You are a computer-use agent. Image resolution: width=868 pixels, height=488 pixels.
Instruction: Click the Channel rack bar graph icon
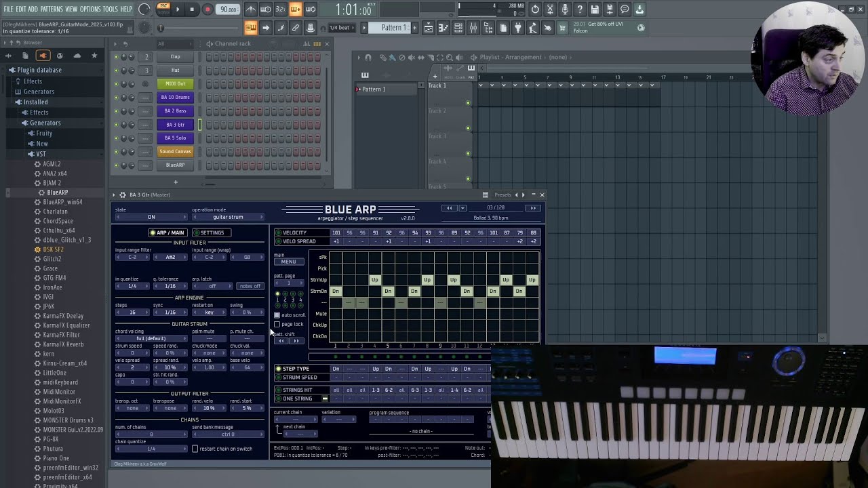click(305, 43)
